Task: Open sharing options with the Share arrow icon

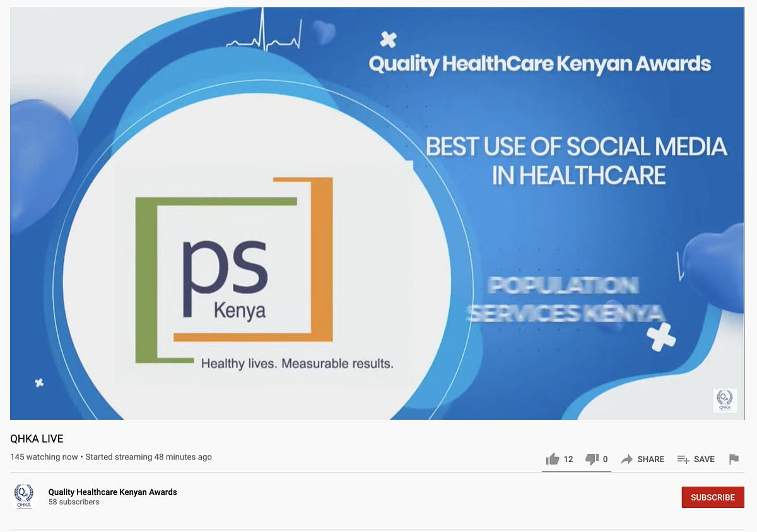Action: click(x=627, y=459)
